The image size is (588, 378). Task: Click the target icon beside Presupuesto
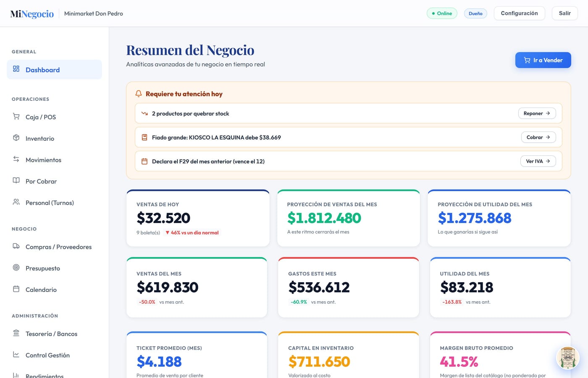click(16, 268)
